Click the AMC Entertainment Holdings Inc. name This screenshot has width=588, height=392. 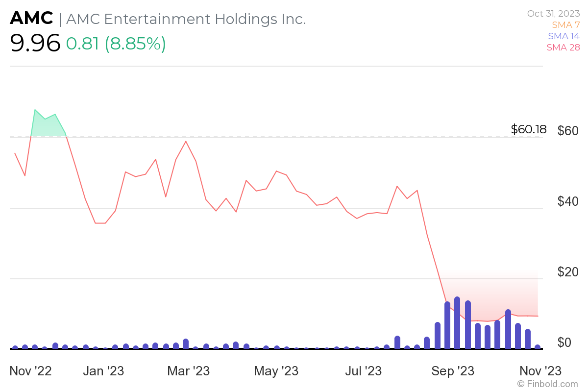tap(186, 19)
